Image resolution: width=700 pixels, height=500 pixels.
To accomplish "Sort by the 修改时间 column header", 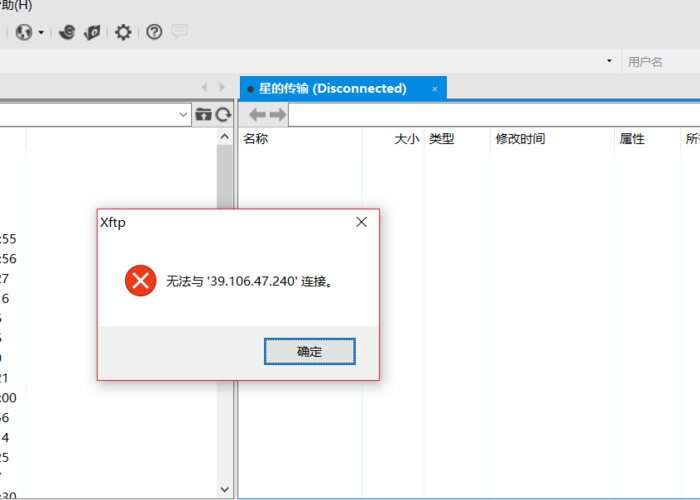I will 552,139.
